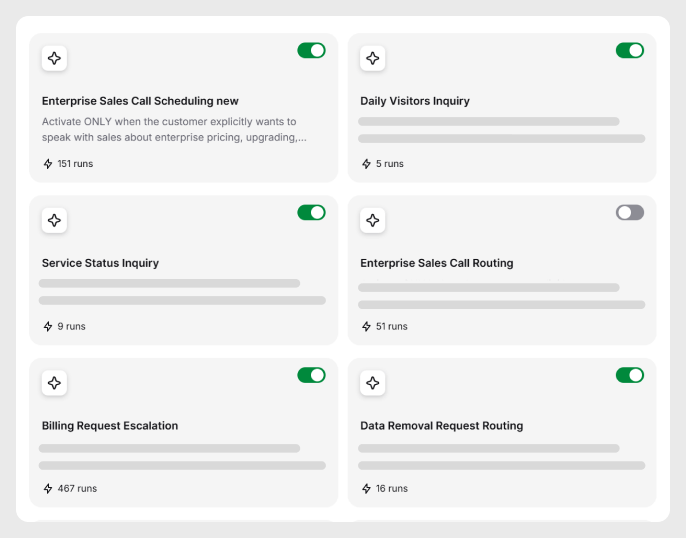Screen dimensions: 686x538
Task: Click sparkle icon on Enterprise Sales Call Scheduling card
Action: [x=54, y=58]
